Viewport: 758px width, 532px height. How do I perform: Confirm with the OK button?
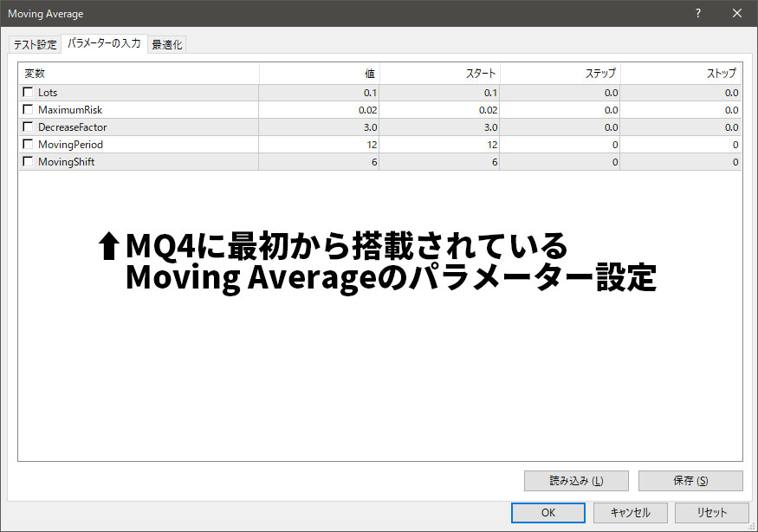pos(547,512)
